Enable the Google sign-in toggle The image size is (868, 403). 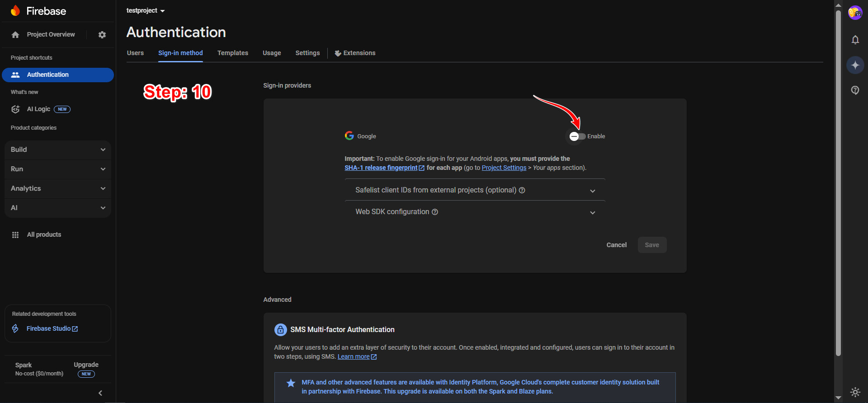[x=577, y=136]
